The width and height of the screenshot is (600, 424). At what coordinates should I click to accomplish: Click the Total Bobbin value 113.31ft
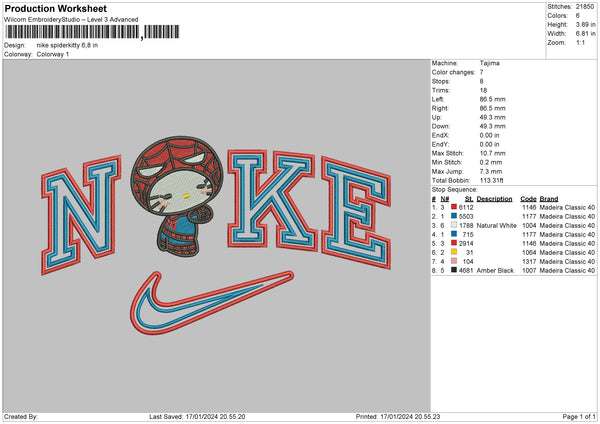[x=492, y=180]
